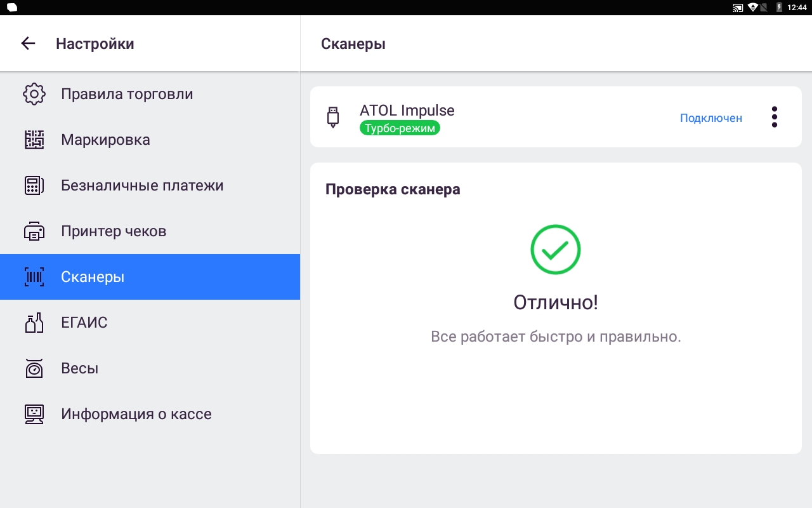Click the Принтер чеков printer icon

pos(34,231)
